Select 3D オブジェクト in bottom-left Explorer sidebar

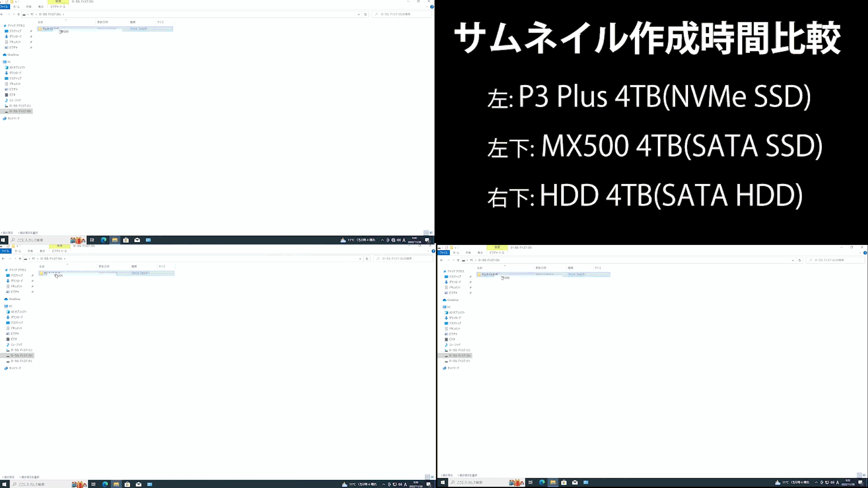tap(17, 312)
